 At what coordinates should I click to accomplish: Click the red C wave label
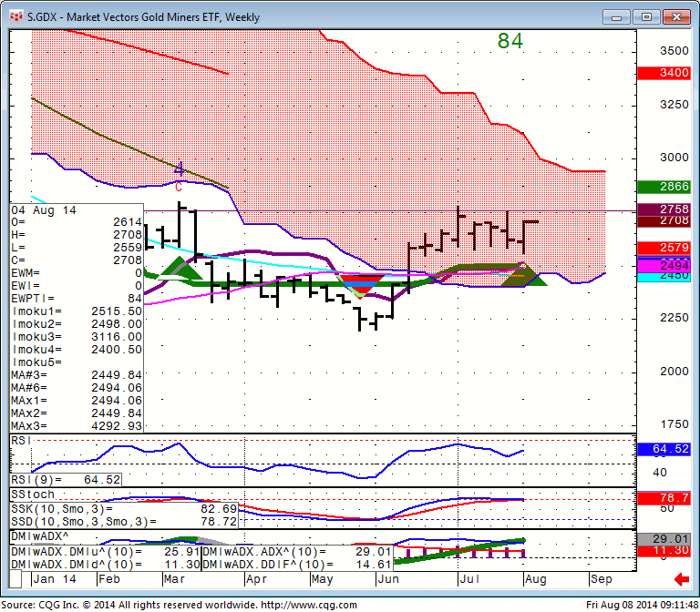click(179, 187)
